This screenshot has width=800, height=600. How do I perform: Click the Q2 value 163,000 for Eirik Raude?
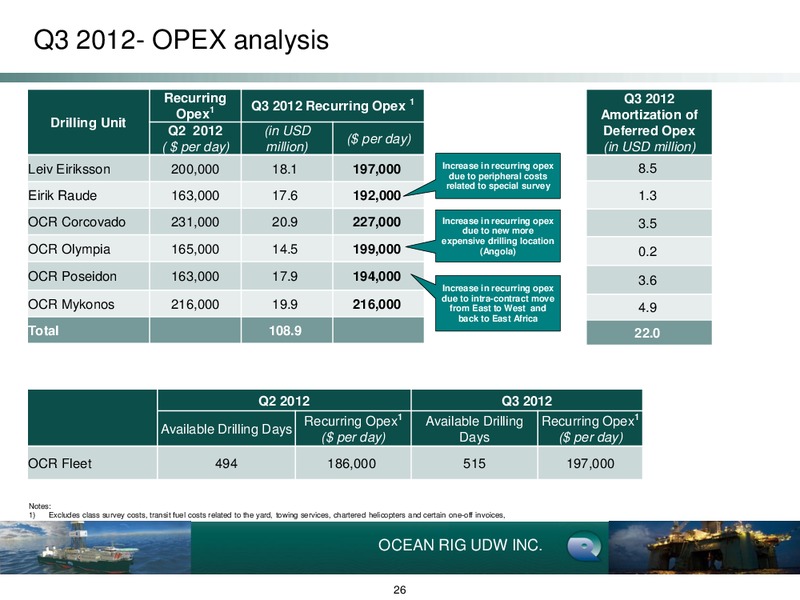coord(195,195)
